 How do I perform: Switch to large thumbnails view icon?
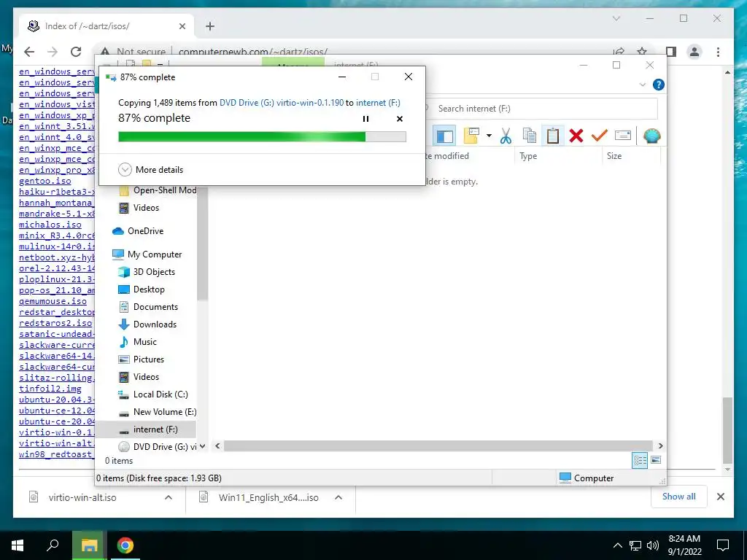pos(656,460)
